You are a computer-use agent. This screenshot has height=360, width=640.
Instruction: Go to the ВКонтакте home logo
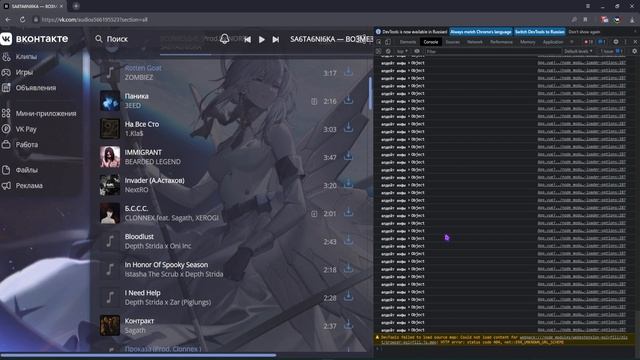click(x=34, y=39)
